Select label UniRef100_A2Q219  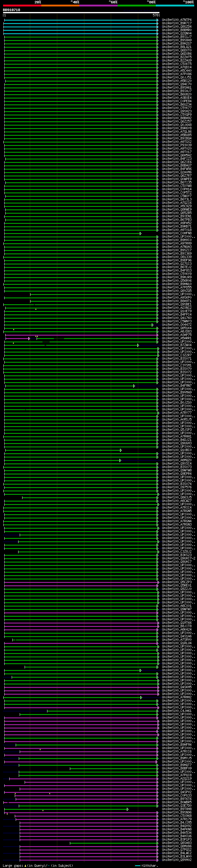coord(177,779)
